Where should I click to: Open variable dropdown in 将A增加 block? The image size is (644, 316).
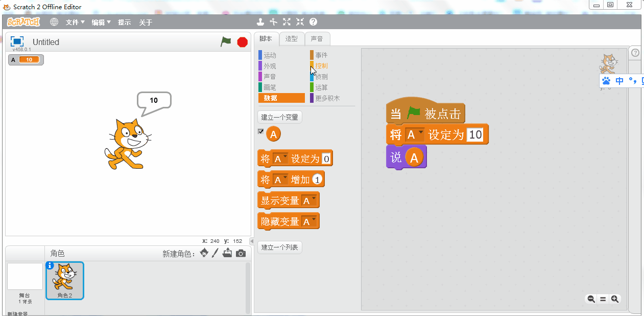281,180
